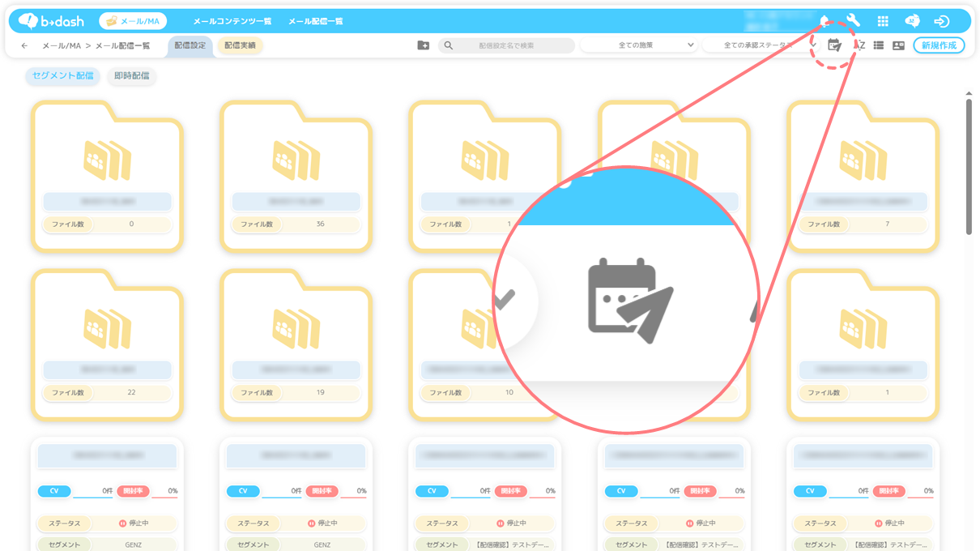Screen dimensions: 980x551
Task: Expand the 全ての施策 dropdown
Action: pyautogui.click(x=638, y=45)
